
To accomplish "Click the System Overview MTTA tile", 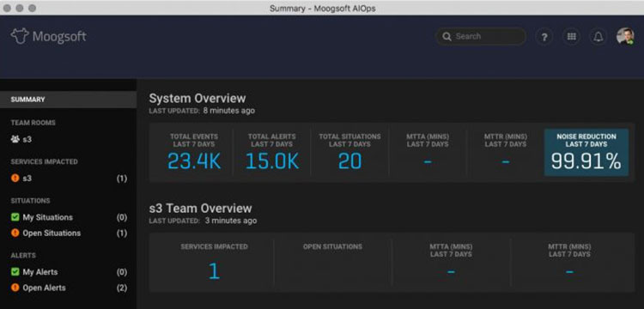I will pyautogui.click(x=428, y=152).
